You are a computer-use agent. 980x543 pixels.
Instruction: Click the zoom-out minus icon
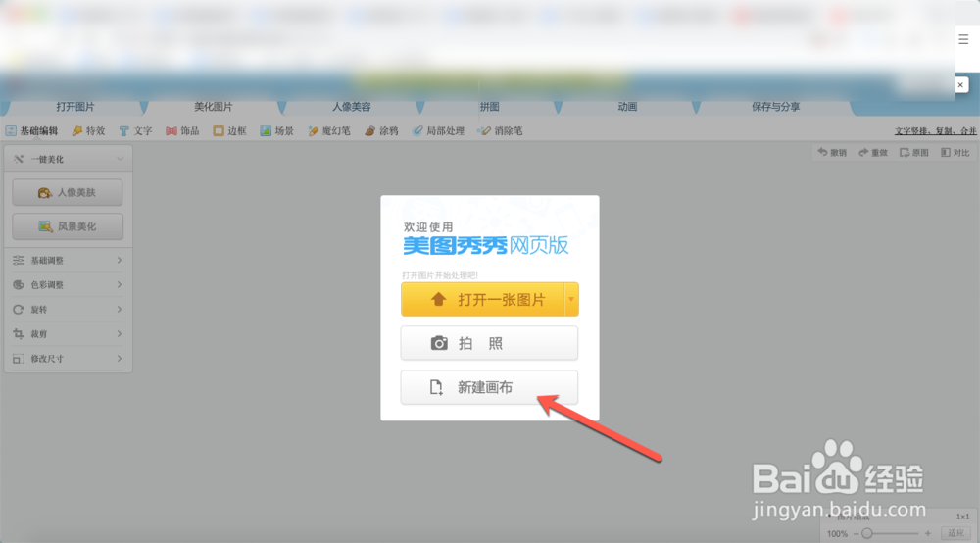[x=856, y=533]
